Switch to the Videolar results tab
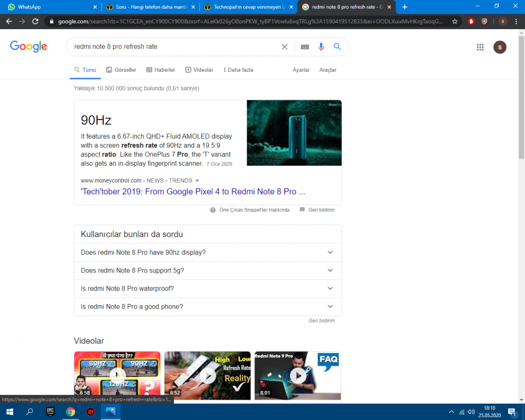 199,70
